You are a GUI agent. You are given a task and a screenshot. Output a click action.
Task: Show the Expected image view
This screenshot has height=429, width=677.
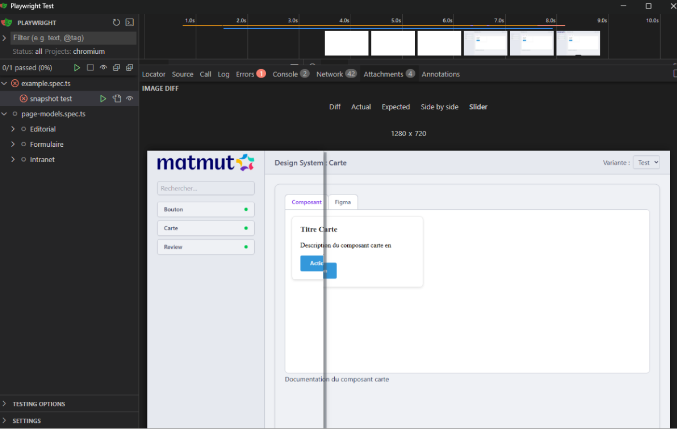tap(395, 106)
